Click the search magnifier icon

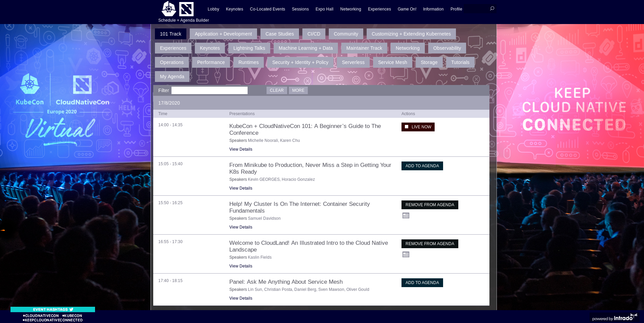pos(492,8)
